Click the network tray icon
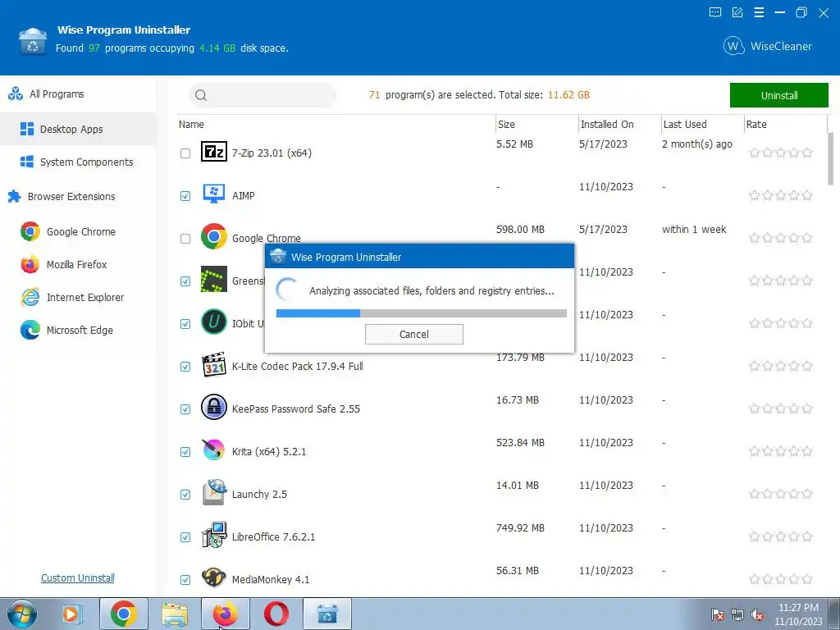 (737, 615)
